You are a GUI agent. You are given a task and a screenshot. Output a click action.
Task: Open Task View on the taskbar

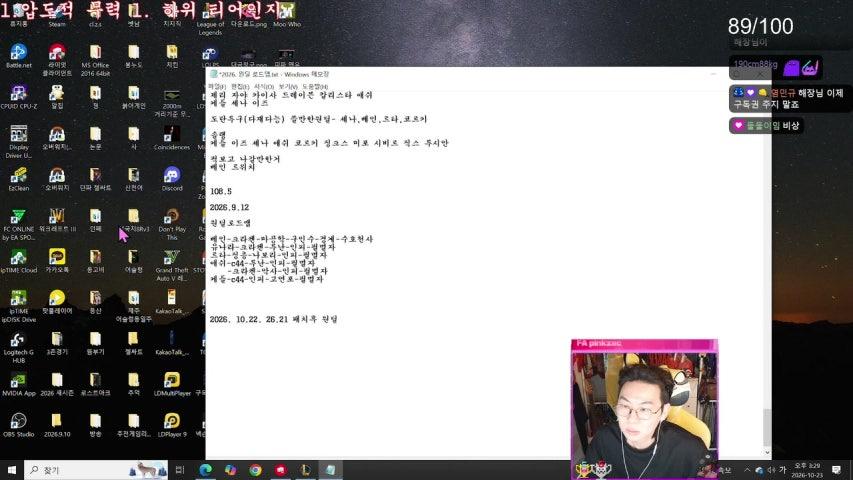click(180, 470)
